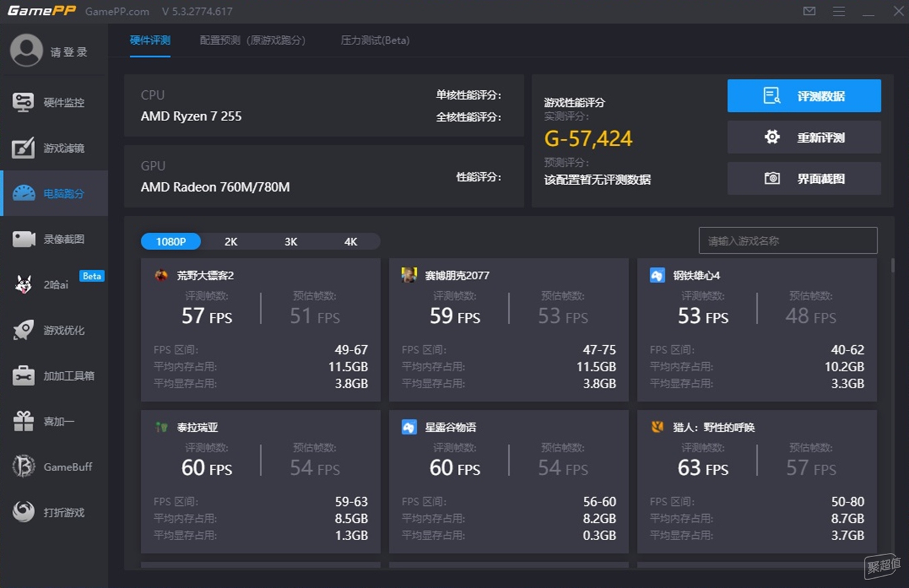
Task: Click the G-57,424 score value
Action: coord(588,139)
